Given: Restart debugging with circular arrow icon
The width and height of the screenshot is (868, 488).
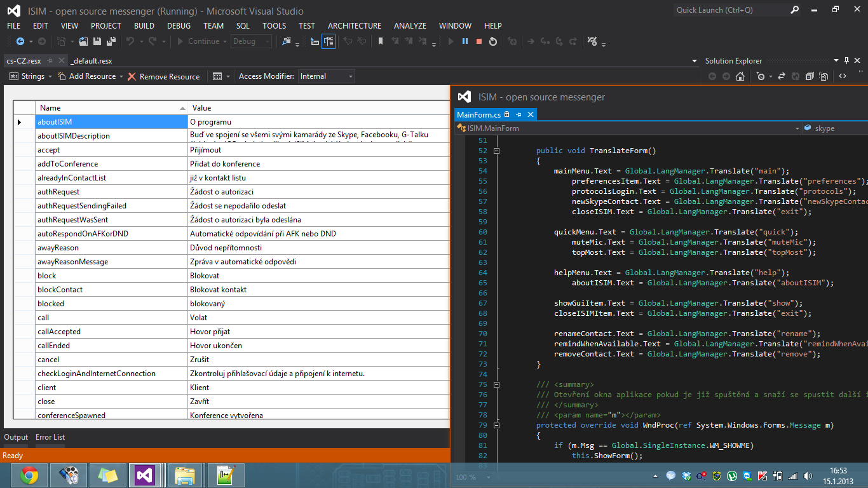Looking at the screenshot, I should [x=493, y=41].
